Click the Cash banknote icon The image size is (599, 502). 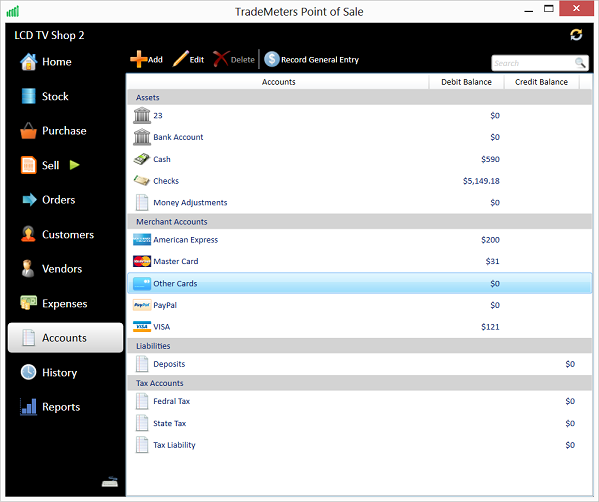(142, 159)
